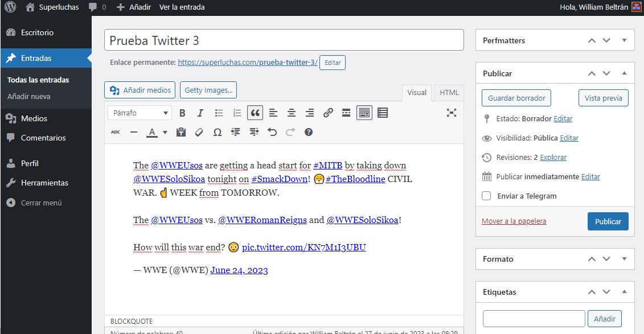Click Añadir medios button
The image size is (644, 334).
(140, 90)
